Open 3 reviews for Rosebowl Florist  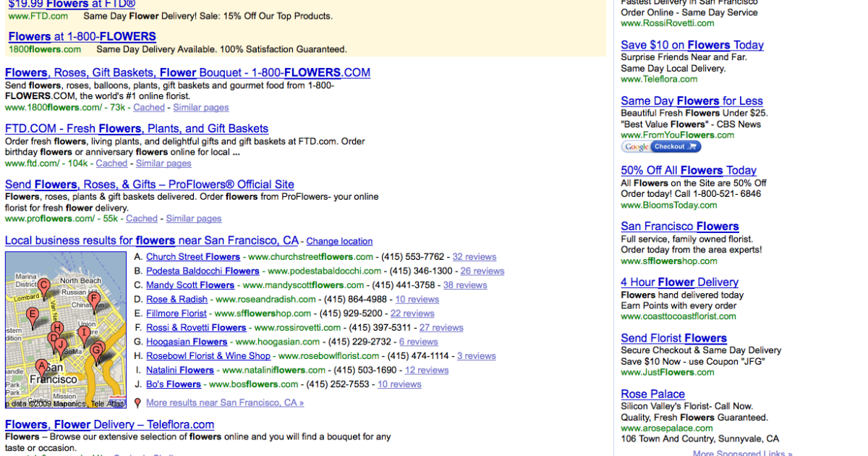[477, 355]
